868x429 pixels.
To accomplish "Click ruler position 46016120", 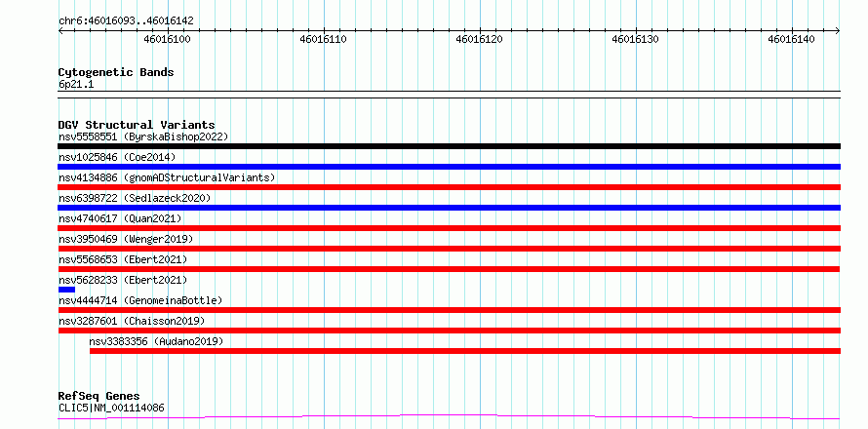I will 480,40.
